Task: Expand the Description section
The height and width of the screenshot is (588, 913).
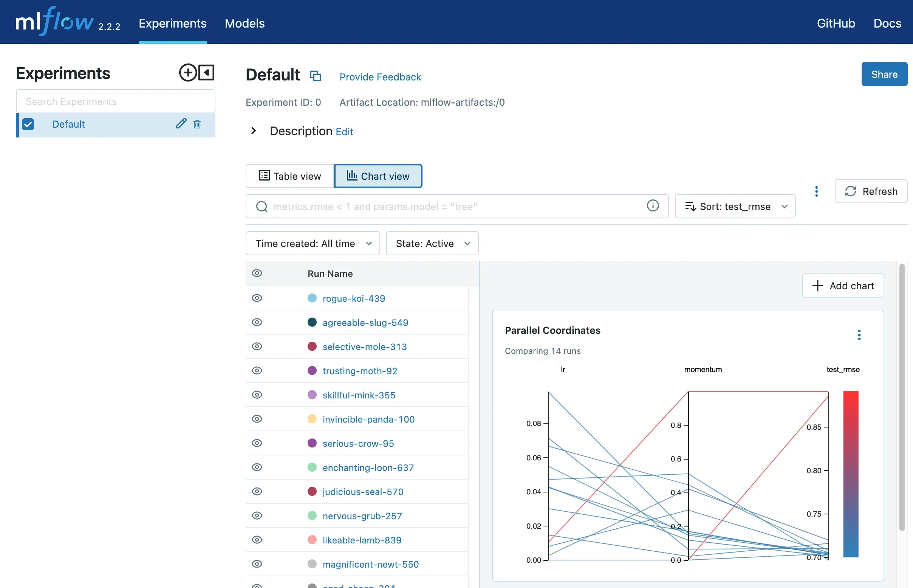Action: (x=253, y=131)
